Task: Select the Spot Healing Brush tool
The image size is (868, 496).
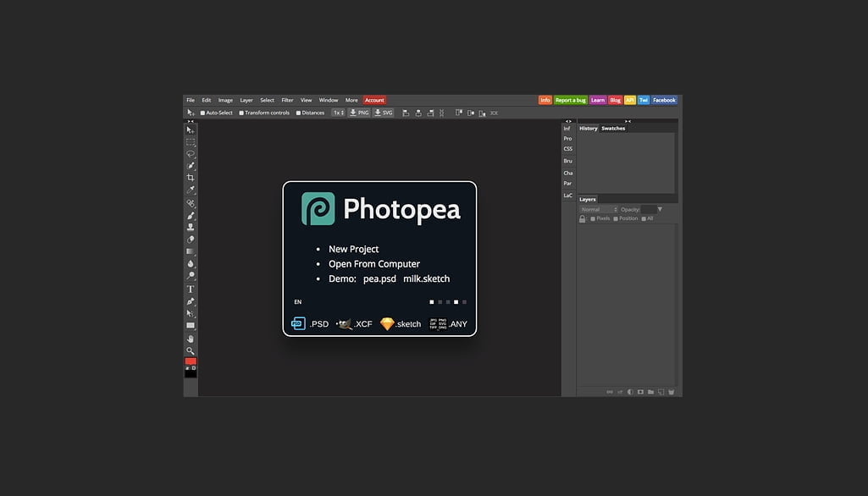Action: [x=191, y=203]
